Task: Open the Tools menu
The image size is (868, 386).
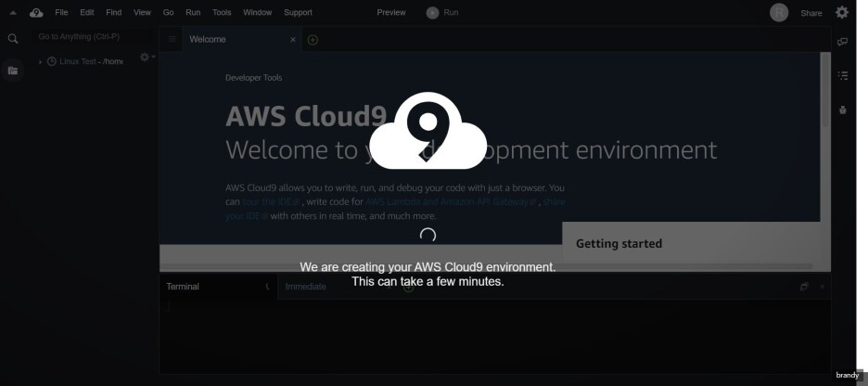Action: 222,12
